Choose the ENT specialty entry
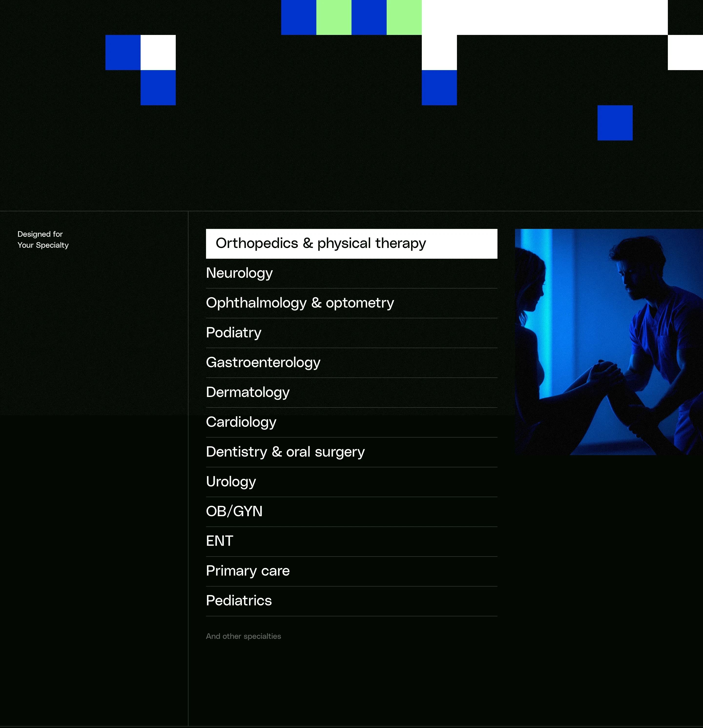 point(220,541)
